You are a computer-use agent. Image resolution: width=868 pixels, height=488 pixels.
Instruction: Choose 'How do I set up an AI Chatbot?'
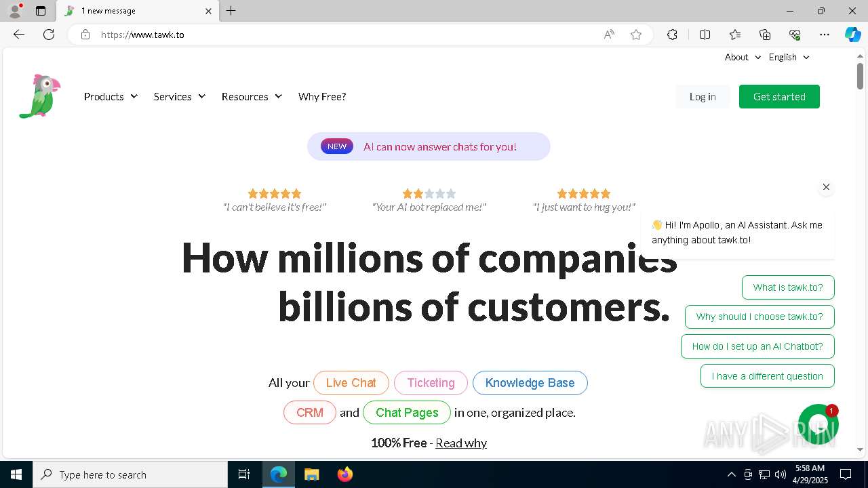click(x=757, y=346)
